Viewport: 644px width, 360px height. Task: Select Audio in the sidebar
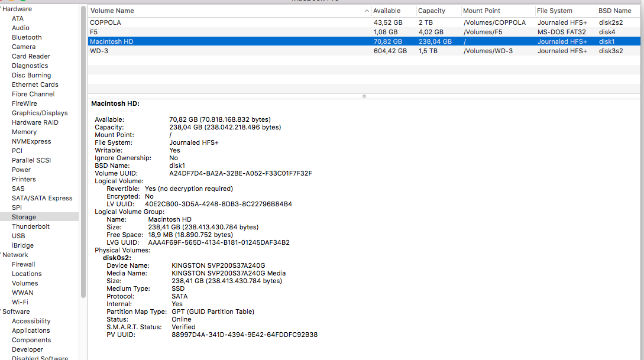click(x=21, y=28)
